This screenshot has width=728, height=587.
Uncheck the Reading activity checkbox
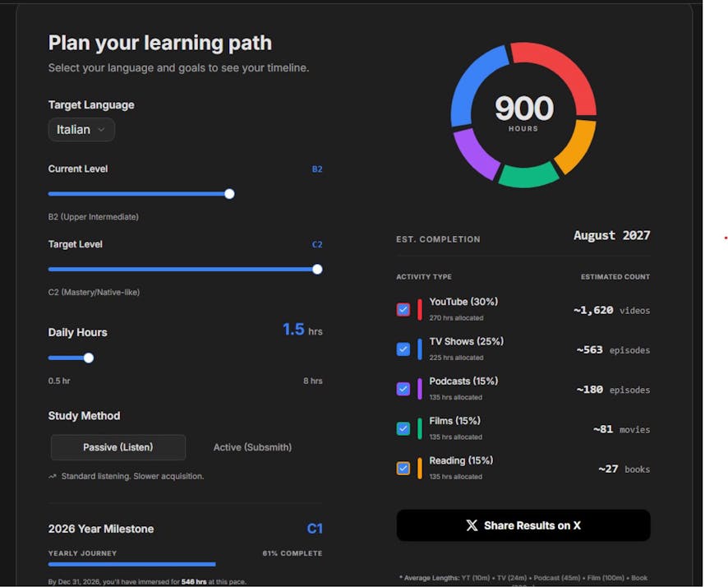403,469
